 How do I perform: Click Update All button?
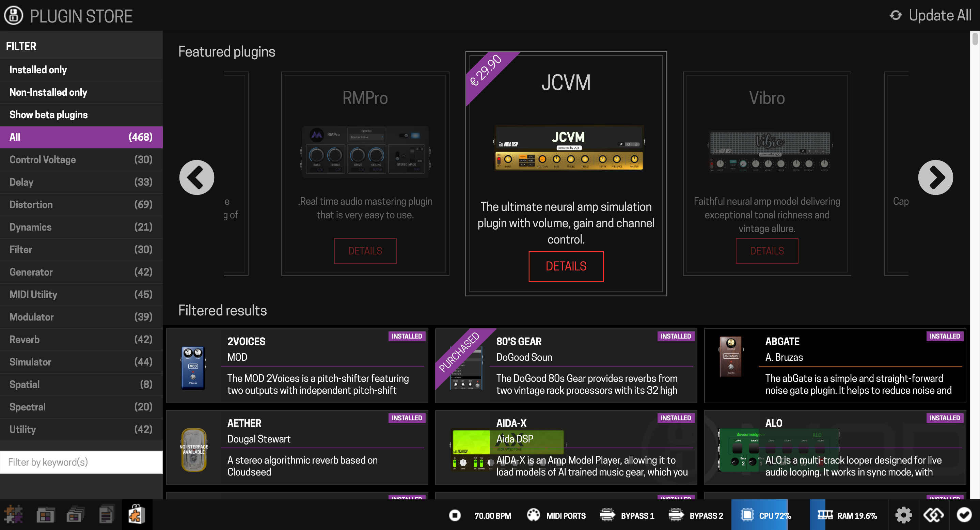pyautogui.click(x=931, y=15)
